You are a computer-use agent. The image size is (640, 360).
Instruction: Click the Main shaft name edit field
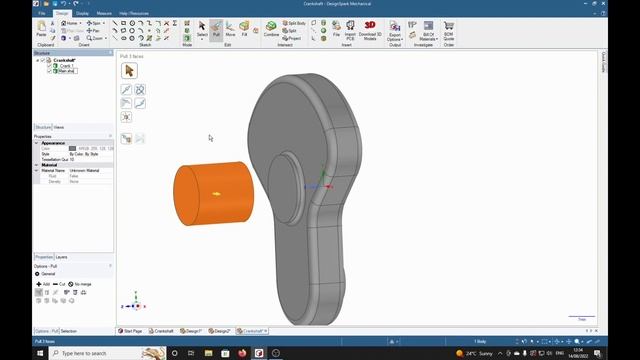click(x=67, y=71)
